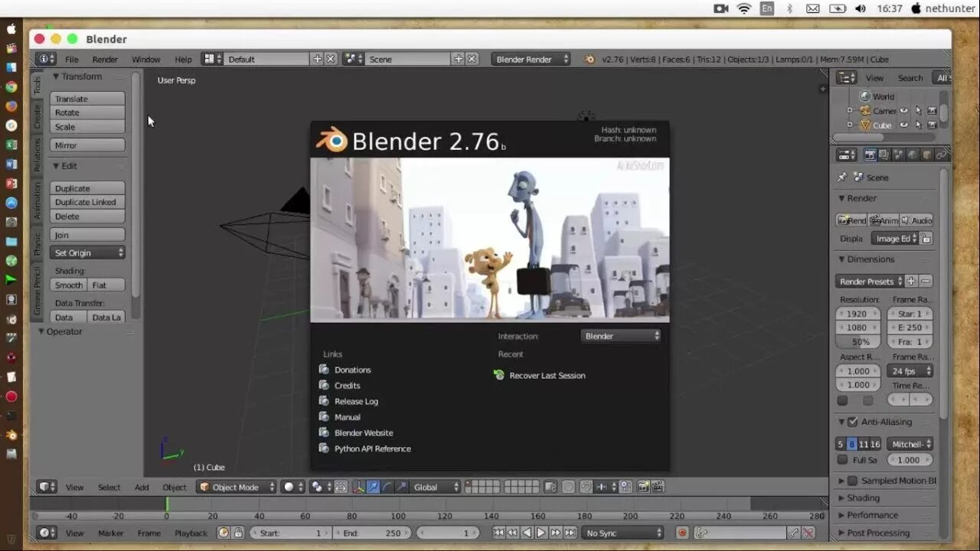Image resolution: width=980 pixels, height=551 pixels.
Task: Open the Render Presets dropdown
Action: point(871,281)
